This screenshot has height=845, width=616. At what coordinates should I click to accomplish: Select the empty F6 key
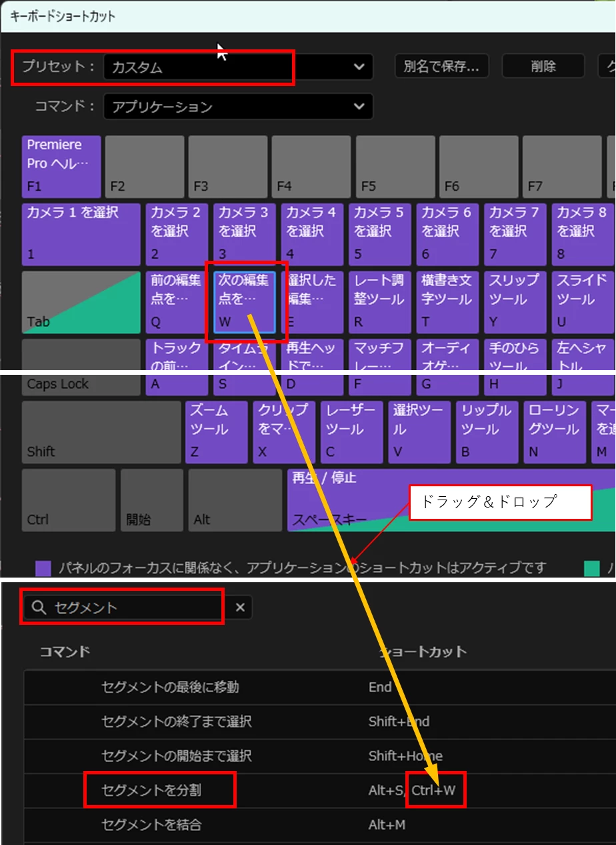click(x=479, y=167)
